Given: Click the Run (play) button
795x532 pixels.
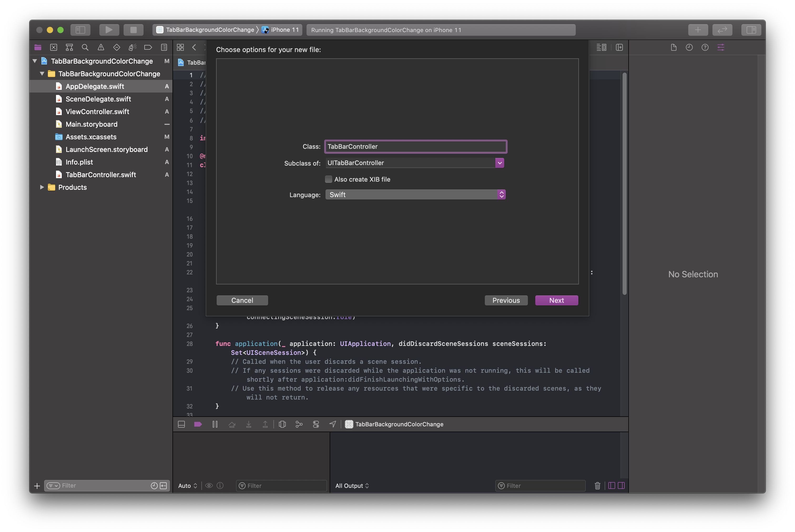Looking at the screenshot, I should 109,30.
